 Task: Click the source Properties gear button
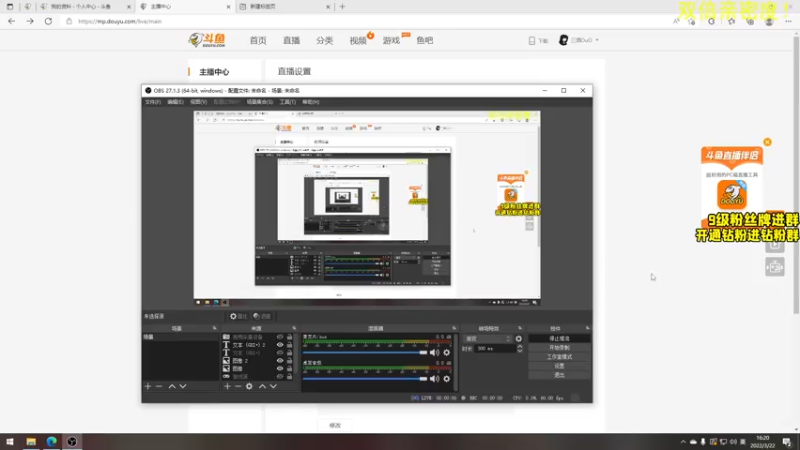click(238, 316)
